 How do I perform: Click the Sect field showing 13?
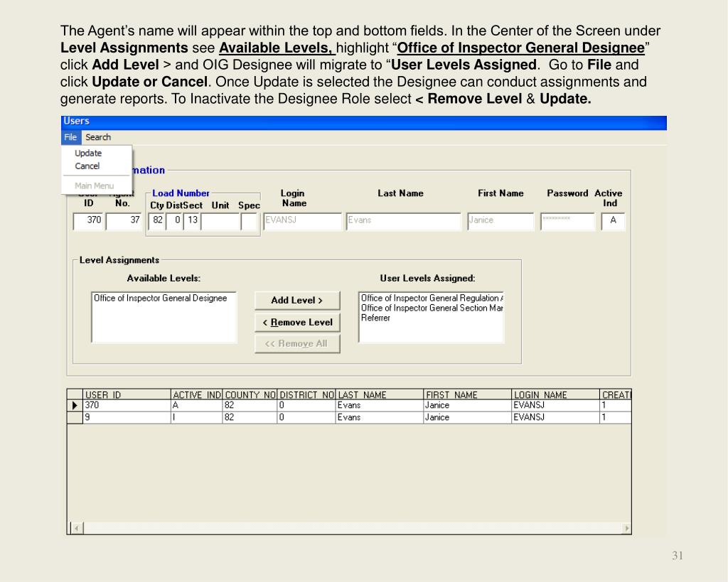tap(192, 221)
